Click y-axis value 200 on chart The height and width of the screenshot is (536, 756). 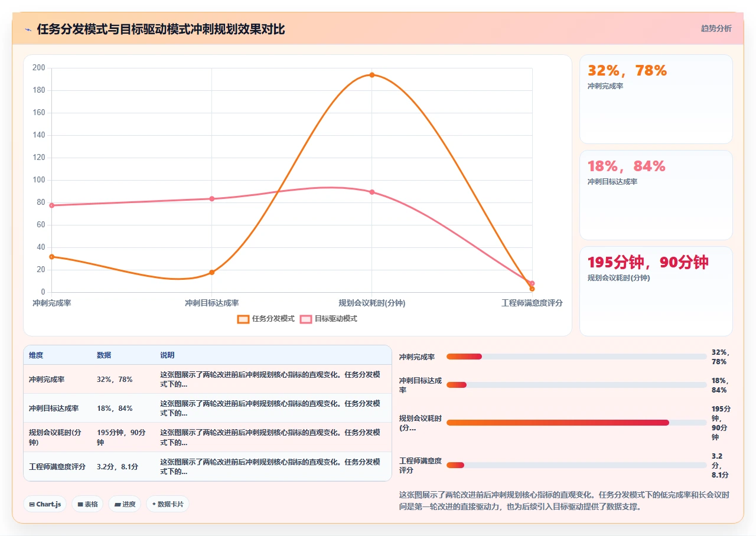coord(39,68)
